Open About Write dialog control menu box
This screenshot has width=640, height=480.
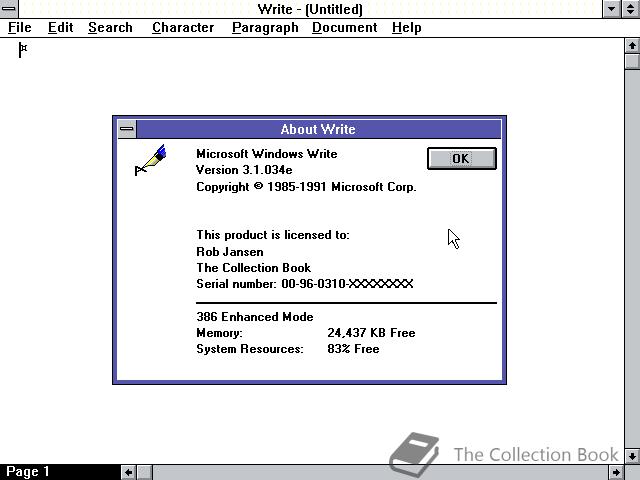(x=127, y=129)
